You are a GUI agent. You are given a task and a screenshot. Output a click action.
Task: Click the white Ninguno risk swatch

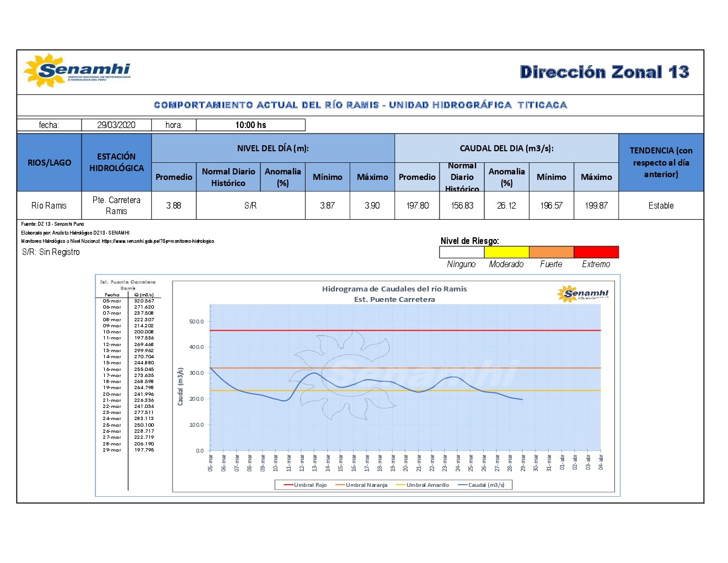coord(462,252)
